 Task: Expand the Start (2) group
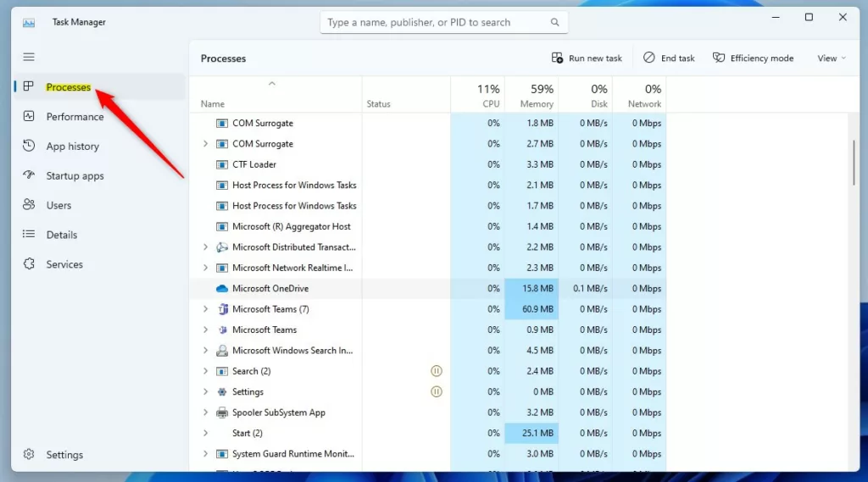[x=205, y=433]
